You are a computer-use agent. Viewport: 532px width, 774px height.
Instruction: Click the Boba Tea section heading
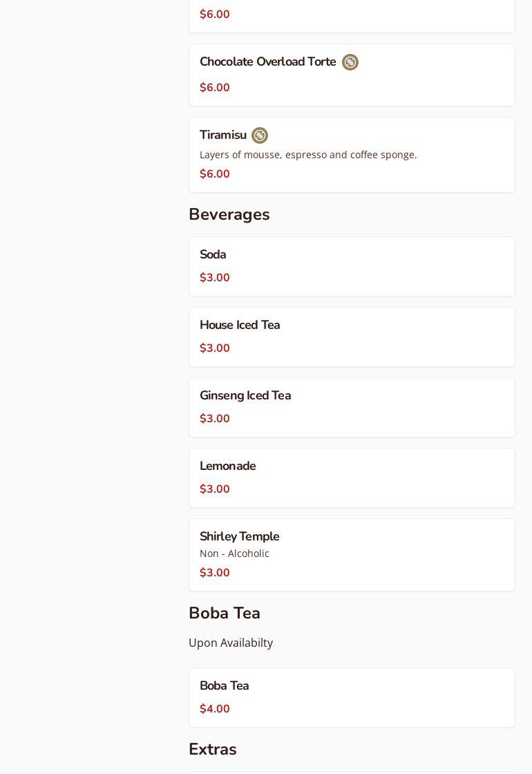tap(225, 614)
